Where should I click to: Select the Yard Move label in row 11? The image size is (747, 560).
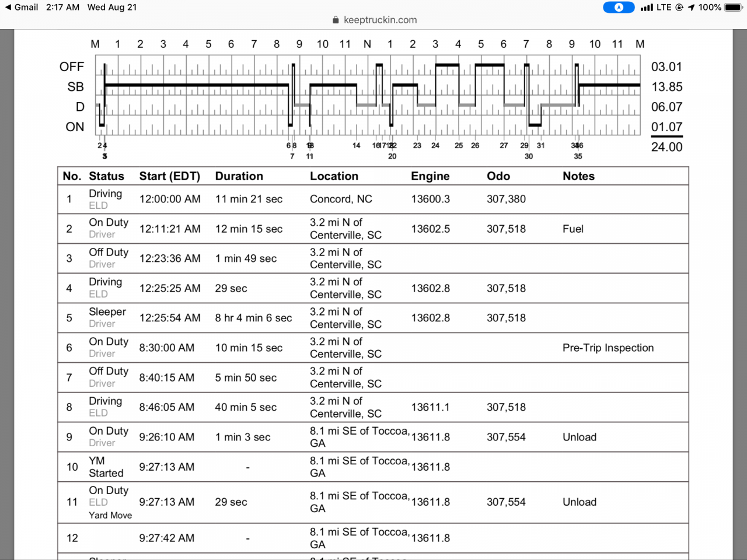(110, 515)
